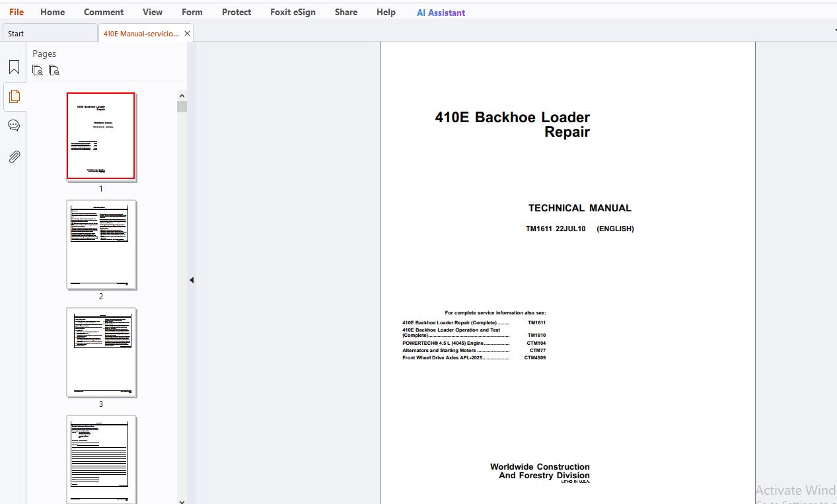Open the Attachments paperclip icon
Screen dimensions: 837x504
tap(14, 157)
